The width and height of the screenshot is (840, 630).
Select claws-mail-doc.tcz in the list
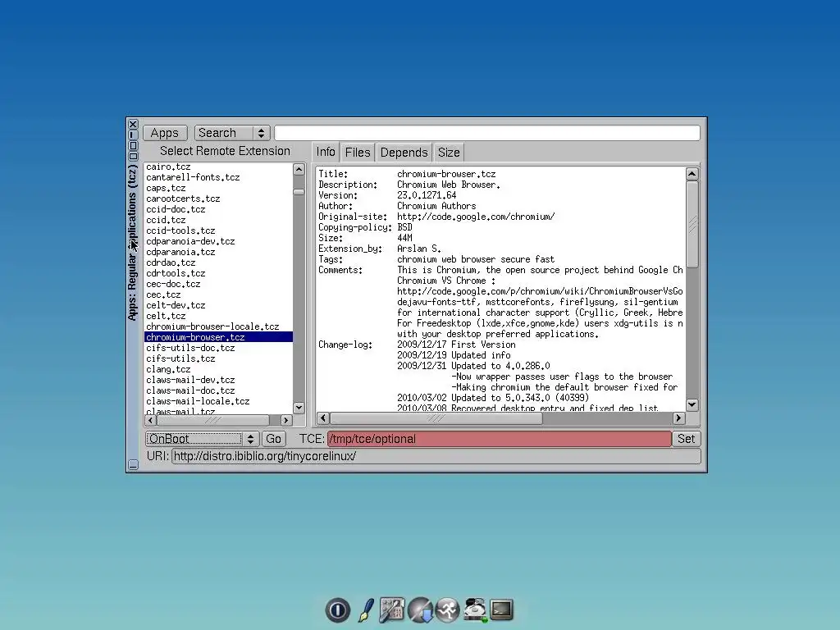pos(218,390)
